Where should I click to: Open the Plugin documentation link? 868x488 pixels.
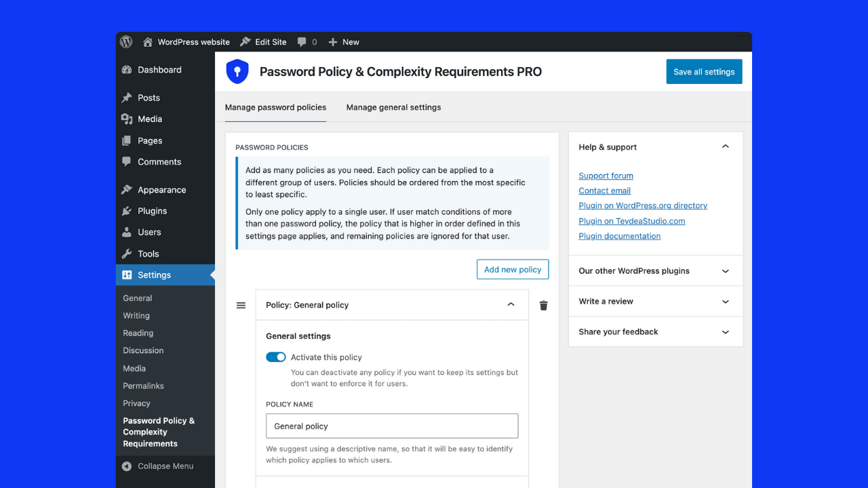619,236
